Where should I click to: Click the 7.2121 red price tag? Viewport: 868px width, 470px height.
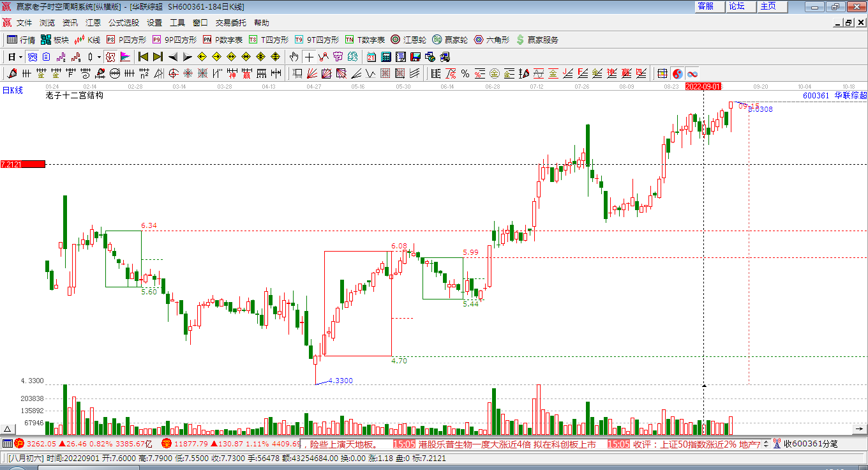click(22, 164)
